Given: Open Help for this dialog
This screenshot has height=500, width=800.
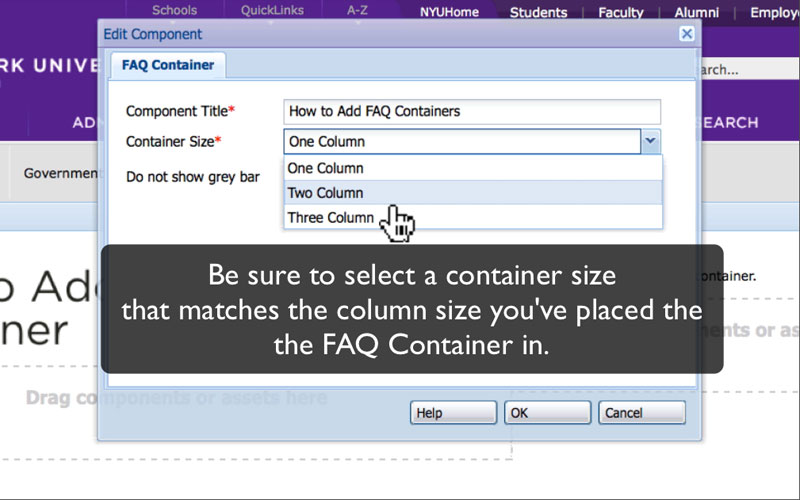Looking at the screenshot, I should point(452,413).
